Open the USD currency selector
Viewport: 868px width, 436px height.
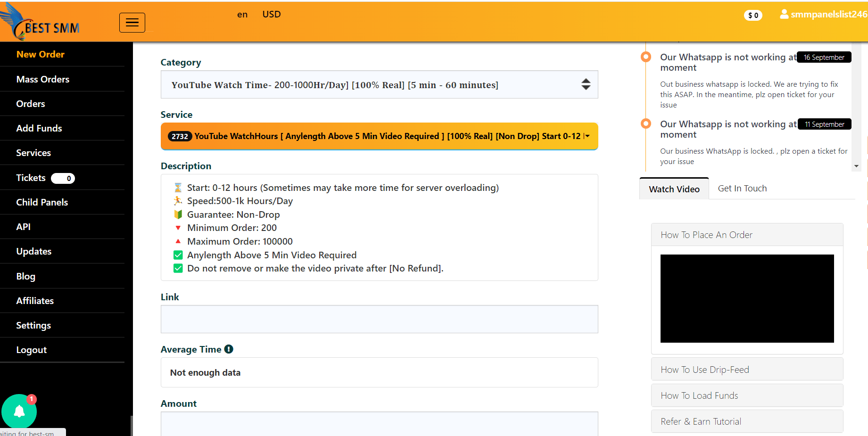pyautogui.click(x=272, y=15)
